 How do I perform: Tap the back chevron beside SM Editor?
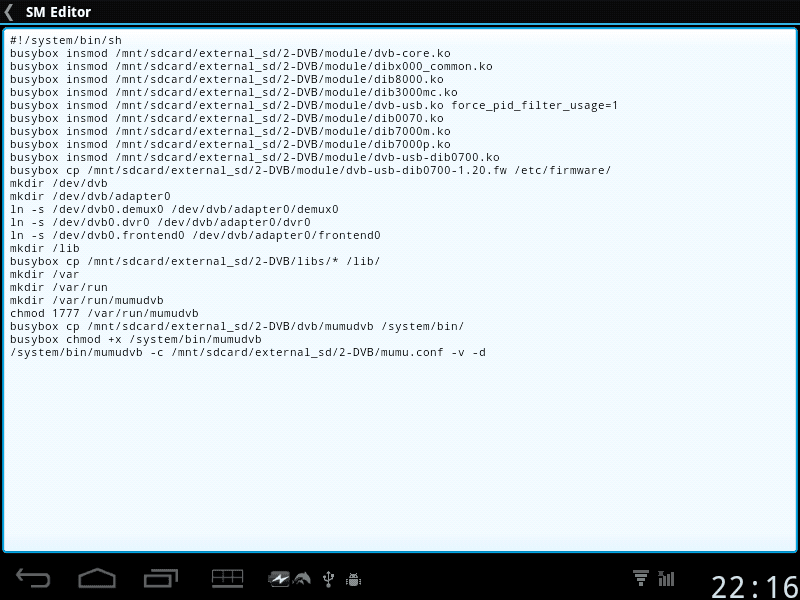[8, 12]
